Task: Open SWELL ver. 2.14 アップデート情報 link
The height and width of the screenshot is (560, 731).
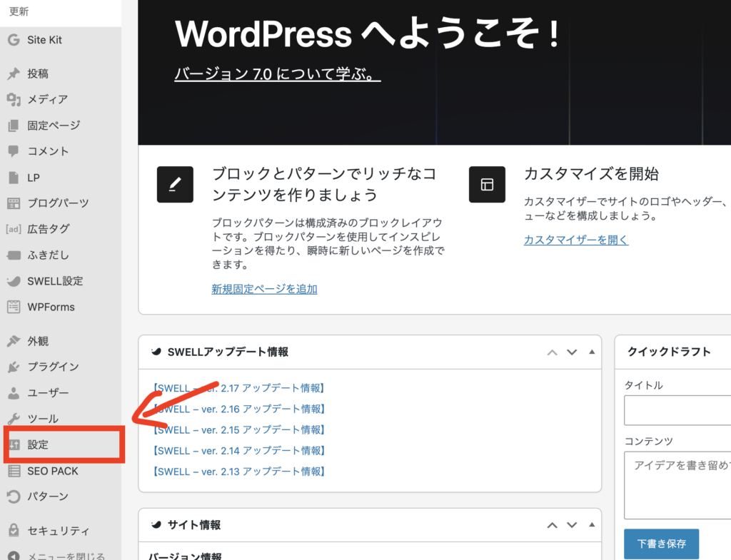Action: tap(238, 451)
